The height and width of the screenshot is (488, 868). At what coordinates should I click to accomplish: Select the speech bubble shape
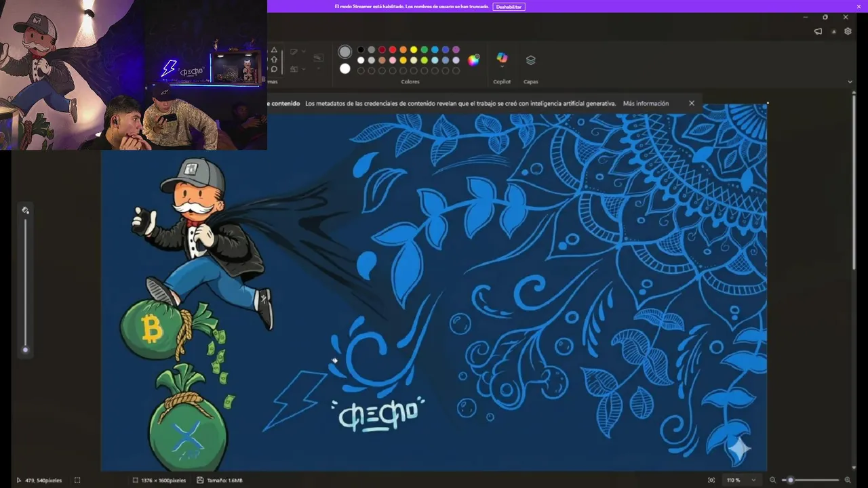(274, 69)
